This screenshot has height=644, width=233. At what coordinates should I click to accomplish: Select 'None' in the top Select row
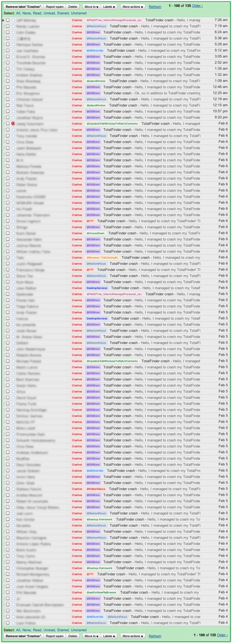27,13
